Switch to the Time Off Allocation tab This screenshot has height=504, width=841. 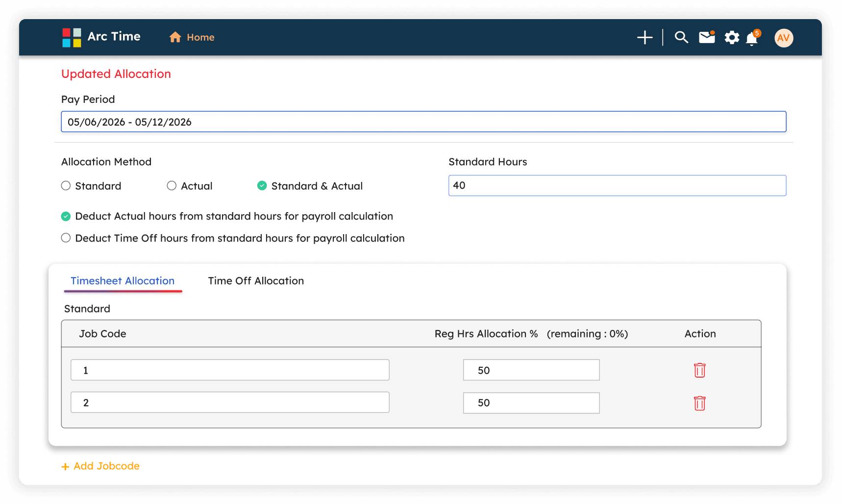(256, 281)
